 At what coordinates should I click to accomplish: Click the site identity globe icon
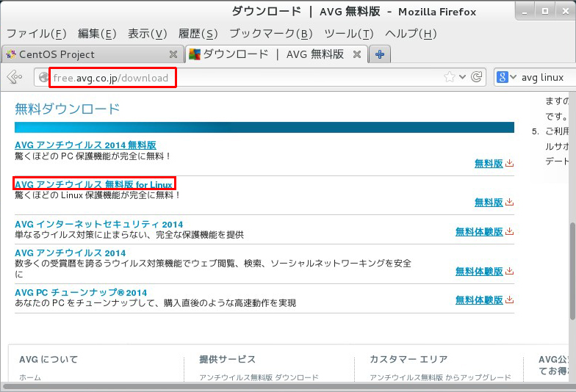(x=43, y=77)
